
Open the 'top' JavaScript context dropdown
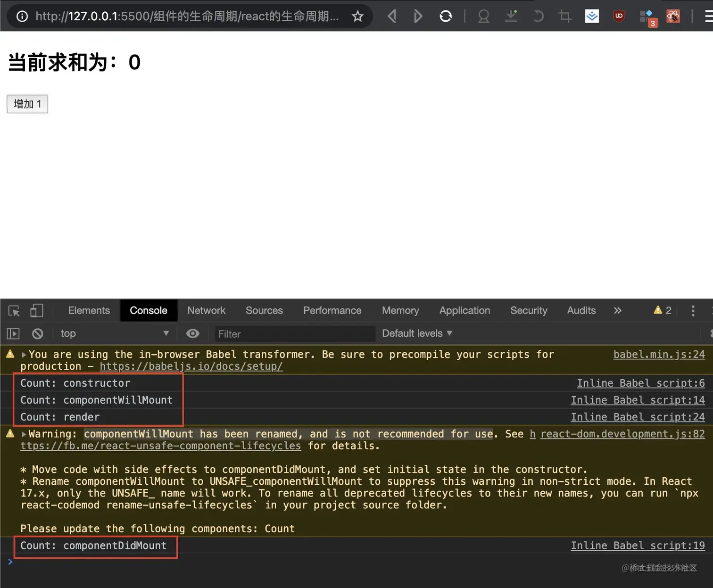114,333
